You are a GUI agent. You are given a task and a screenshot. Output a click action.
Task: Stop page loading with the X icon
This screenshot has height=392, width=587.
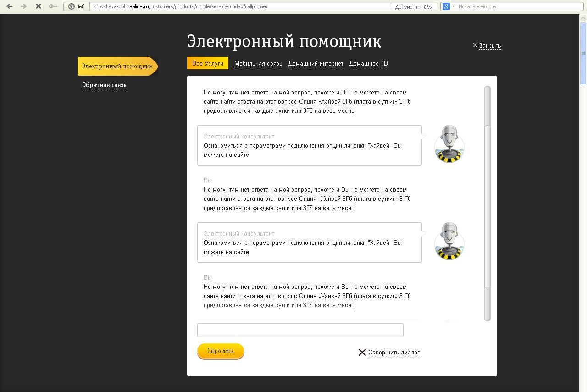[x=39, y=6]
